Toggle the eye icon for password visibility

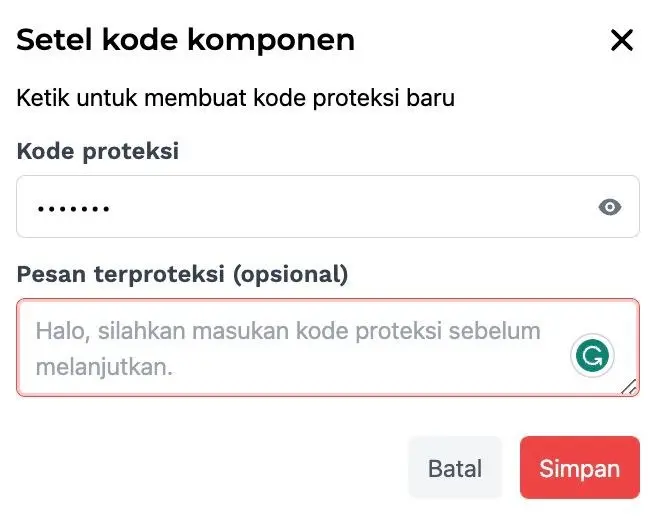[x=610, y=207]
